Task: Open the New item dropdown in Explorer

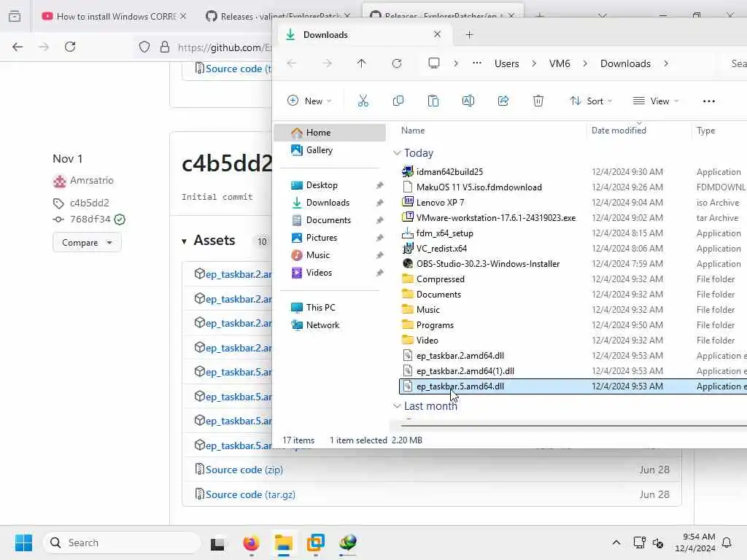Action: tap(309, 101)
